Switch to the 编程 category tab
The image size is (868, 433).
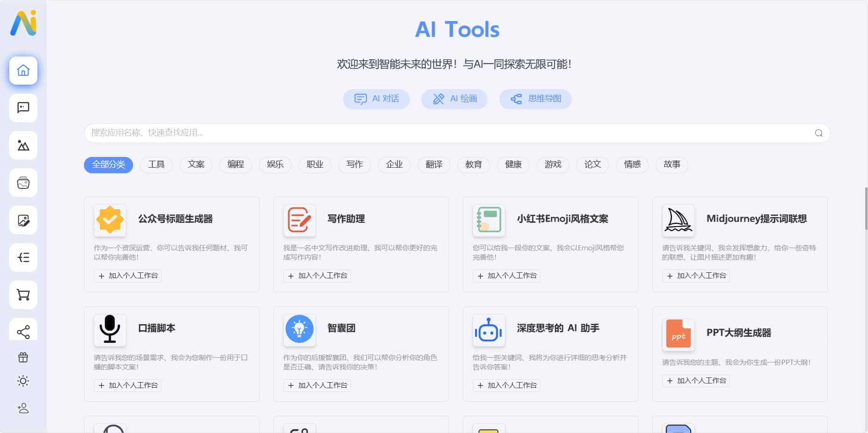[x=235, y=164]
